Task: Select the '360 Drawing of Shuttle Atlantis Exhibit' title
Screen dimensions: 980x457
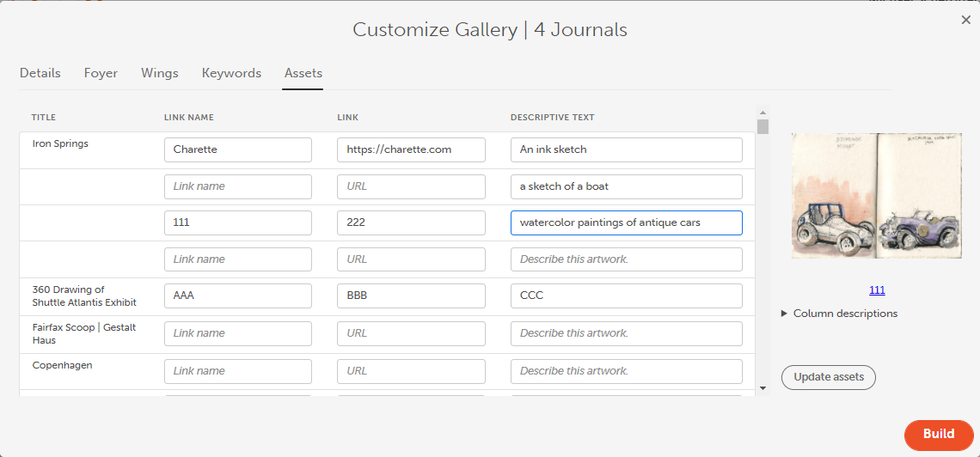Action: (84, 296)
